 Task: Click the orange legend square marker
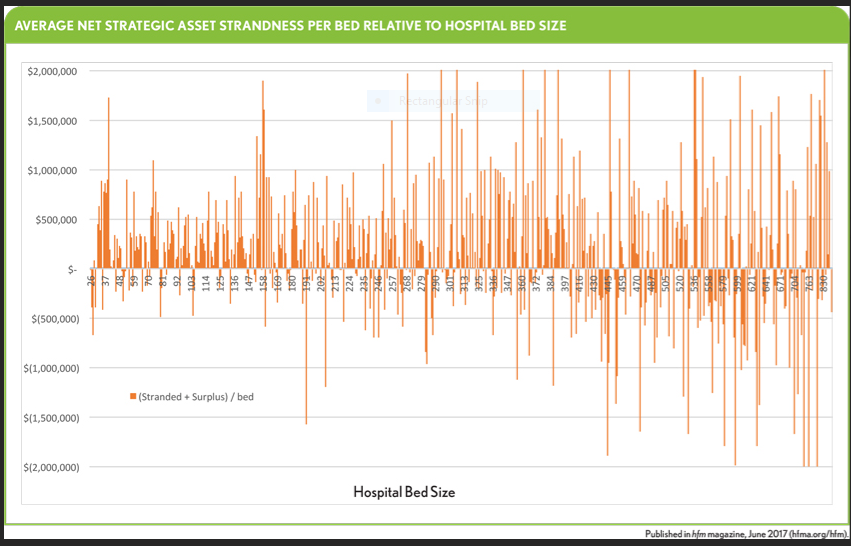tap(132, 397)
